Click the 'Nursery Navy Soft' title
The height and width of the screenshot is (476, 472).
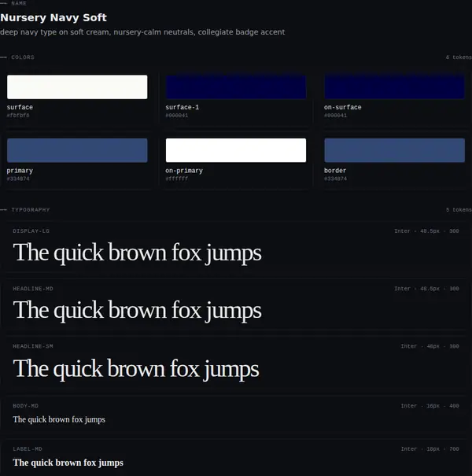point(53,17)
